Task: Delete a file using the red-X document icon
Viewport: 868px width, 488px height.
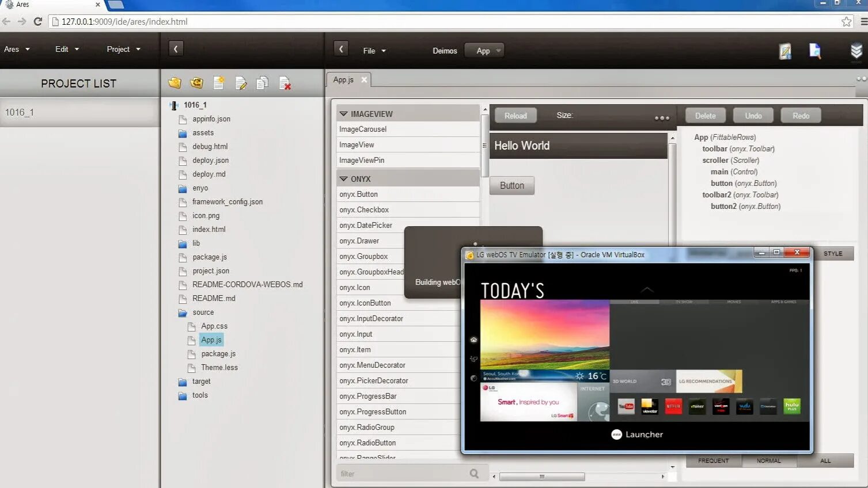Action: tap(285, 82)
